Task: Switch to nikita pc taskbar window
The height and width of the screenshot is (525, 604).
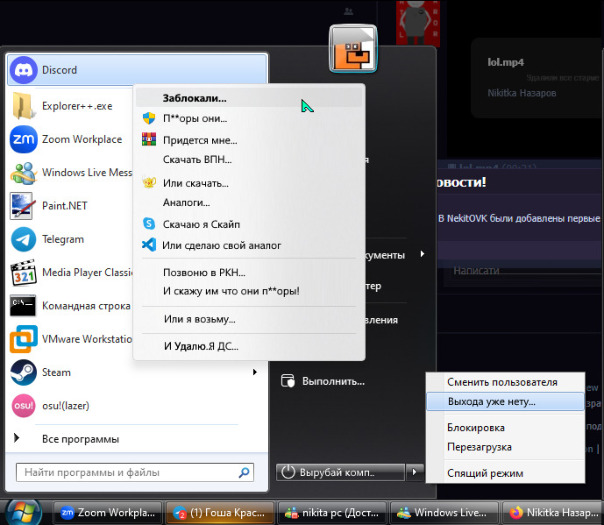Action: pyautogui.click(x=332, y=513)
